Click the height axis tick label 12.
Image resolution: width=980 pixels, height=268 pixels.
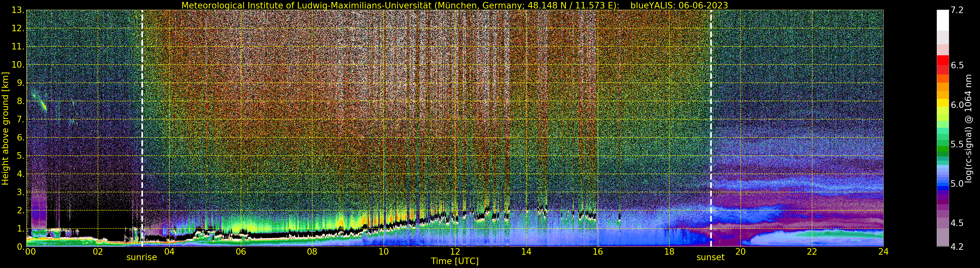18,29
